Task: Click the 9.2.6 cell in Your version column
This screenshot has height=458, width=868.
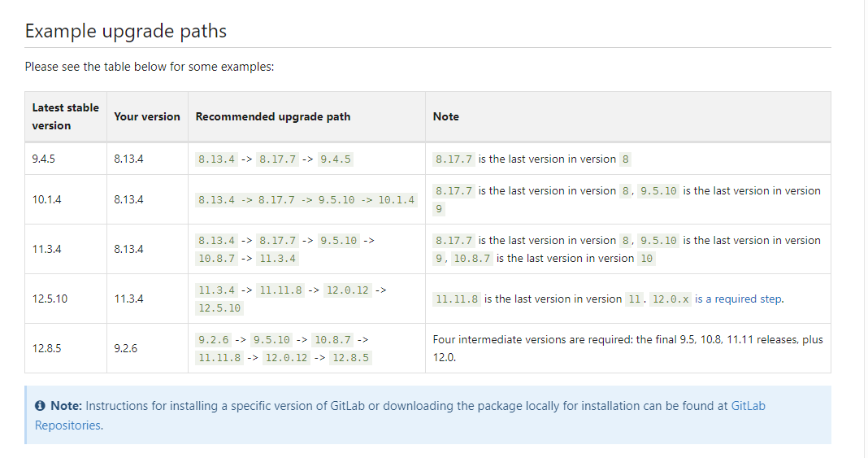Action: point(126,348)
